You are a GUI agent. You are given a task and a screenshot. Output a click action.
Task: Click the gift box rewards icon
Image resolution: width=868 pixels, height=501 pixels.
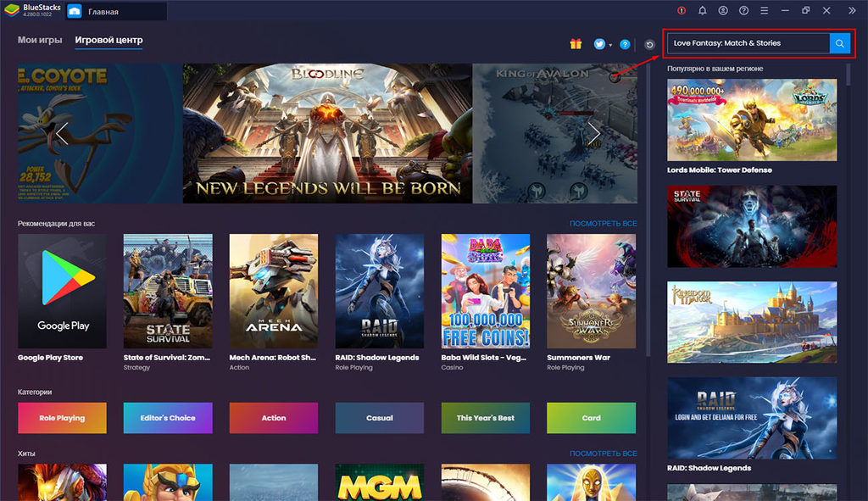(x=576, y=44)
